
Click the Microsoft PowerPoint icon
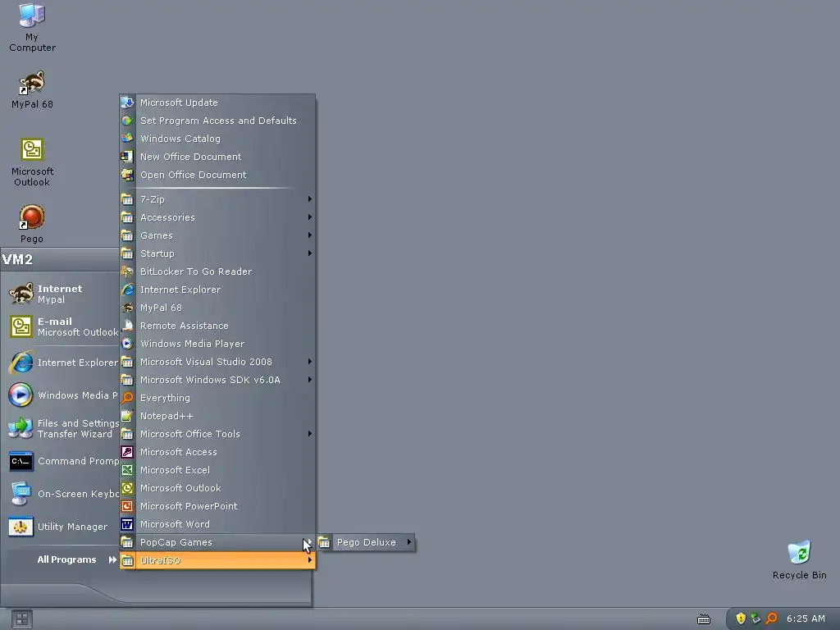(x=127, y=506)
